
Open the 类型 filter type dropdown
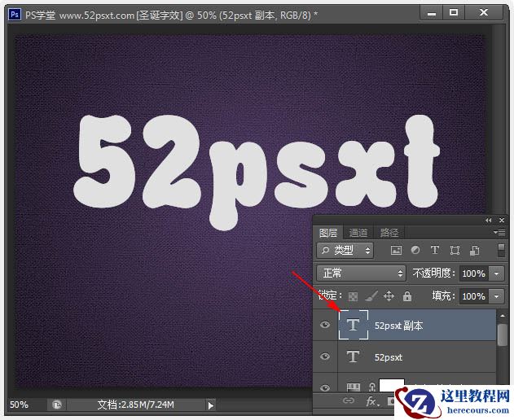345,251
